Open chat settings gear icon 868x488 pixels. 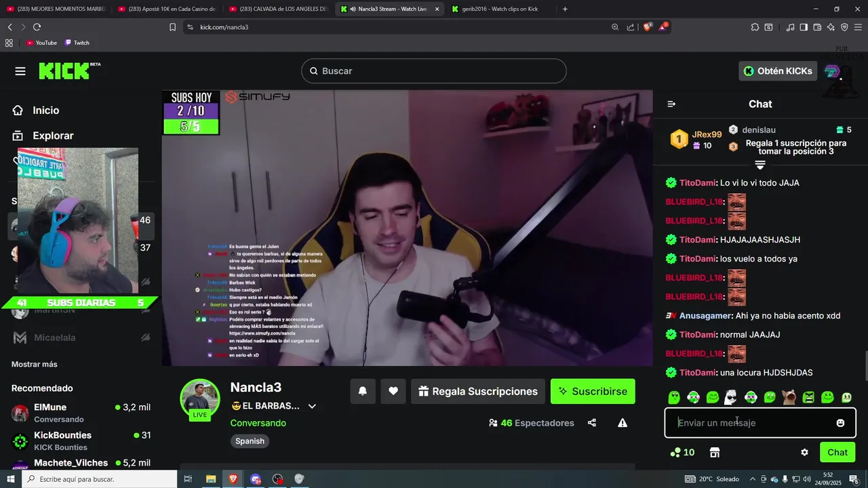(x=804, y=452)
